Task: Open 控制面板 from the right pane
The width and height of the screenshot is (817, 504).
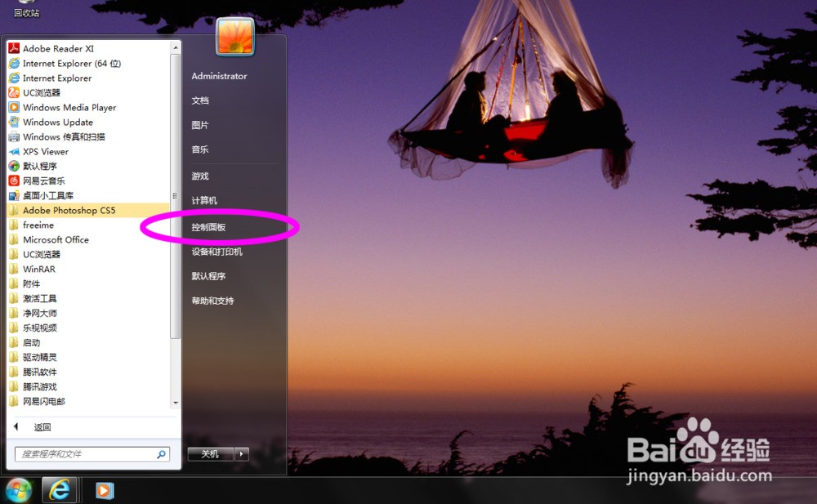Action: (208, 228)
